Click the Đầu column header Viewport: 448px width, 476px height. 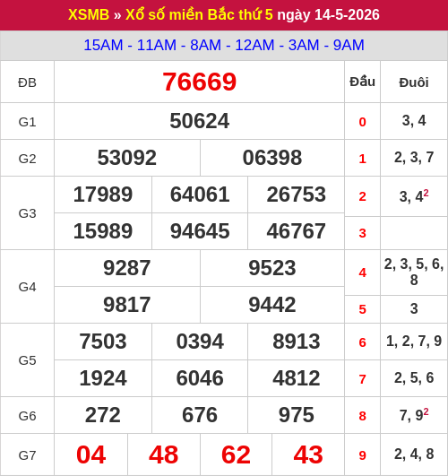[x=362, y=82]
